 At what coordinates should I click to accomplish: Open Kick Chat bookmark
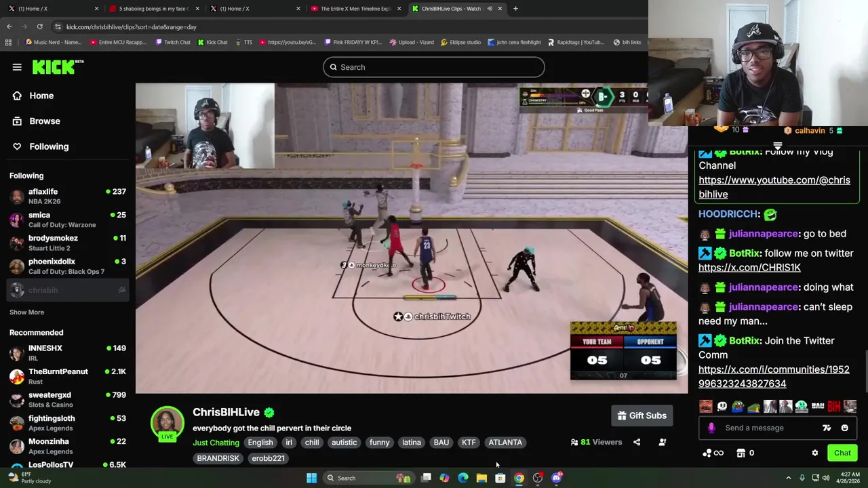click(x=212, y=42)
